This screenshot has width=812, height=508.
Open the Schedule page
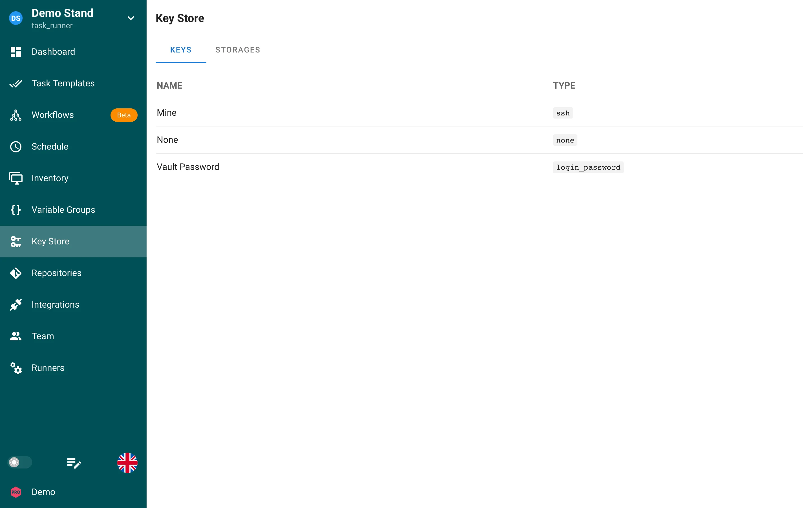[73, 146]
